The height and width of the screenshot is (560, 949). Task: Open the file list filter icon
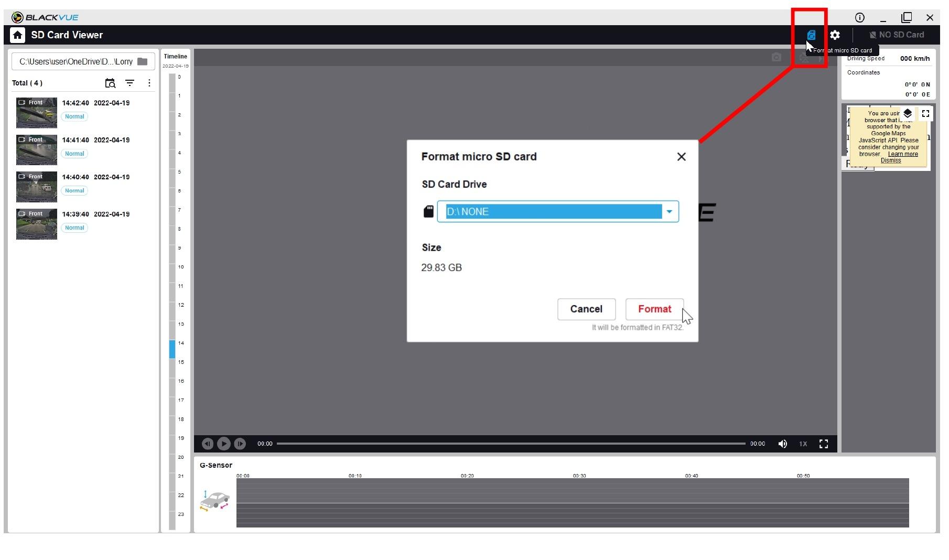[x=130, y=83]
